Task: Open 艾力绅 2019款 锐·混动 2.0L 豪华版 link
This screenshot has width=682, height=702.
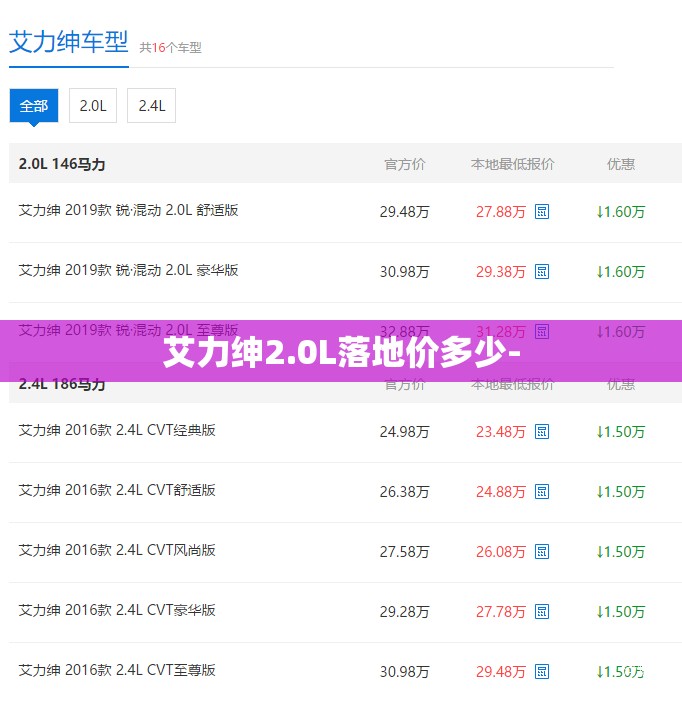Action: pyautogui.click(x=129, y=270)
